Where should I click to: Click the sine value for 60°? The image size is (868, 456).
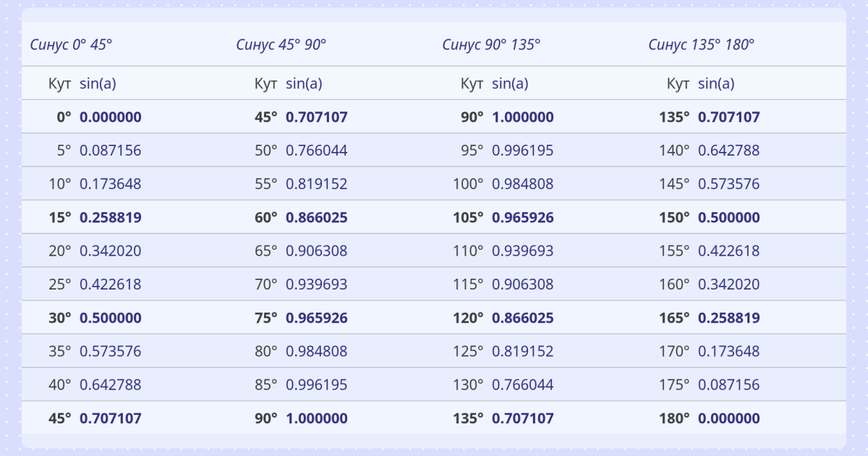[x=316, y=218]
